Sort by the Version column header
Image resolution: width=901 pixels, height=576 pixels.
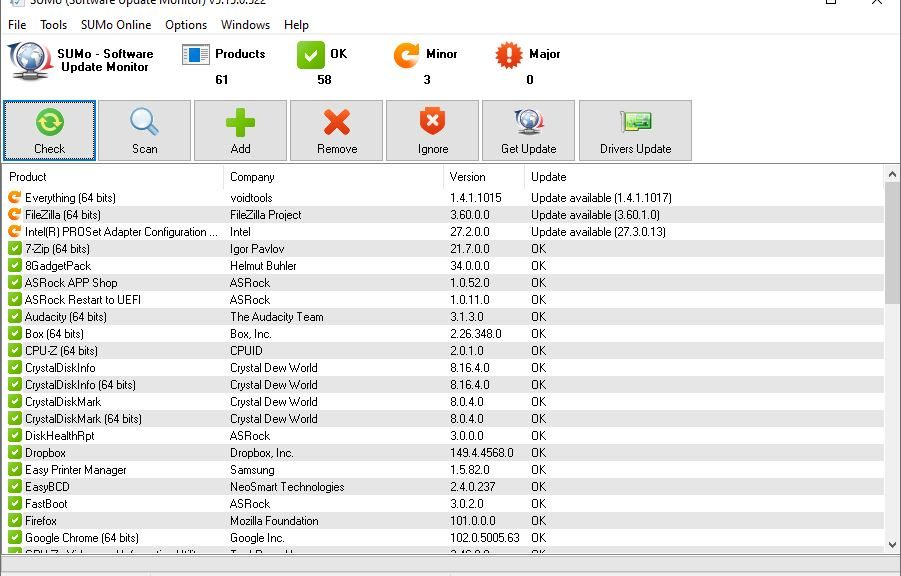484,177
